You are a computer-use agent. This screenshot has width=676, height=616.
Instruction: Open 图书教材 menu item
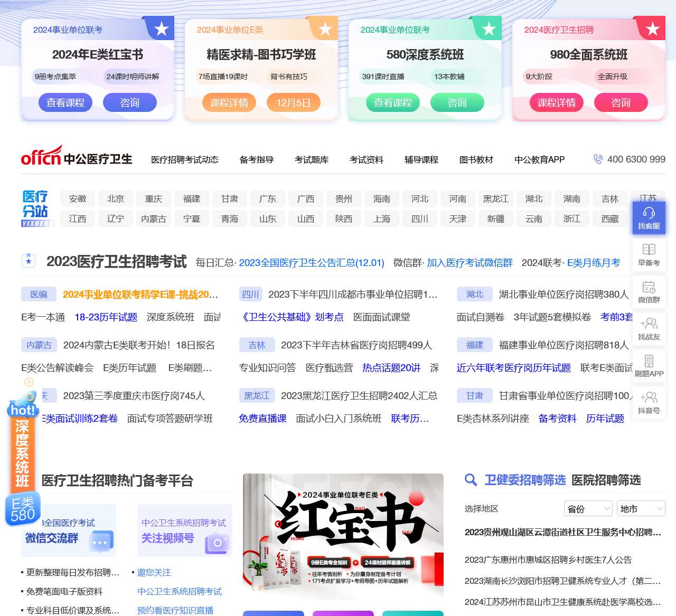tap(476, 159)
